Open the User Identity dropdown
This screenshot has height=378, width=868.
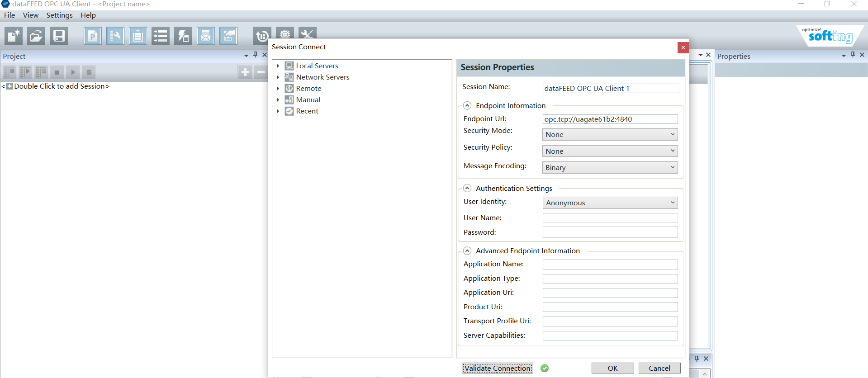coord(610,203)
